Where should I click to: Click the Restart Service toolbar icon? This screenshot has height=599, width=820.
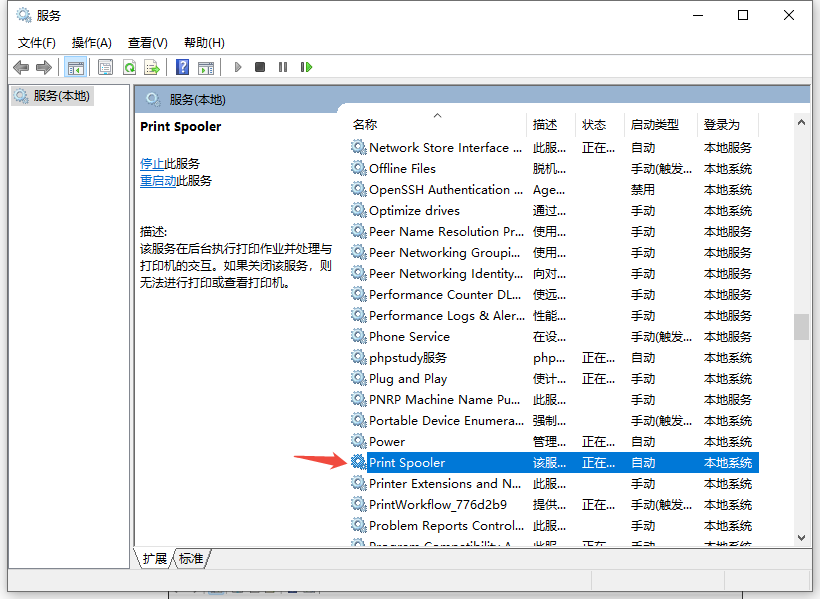(306, 67)
